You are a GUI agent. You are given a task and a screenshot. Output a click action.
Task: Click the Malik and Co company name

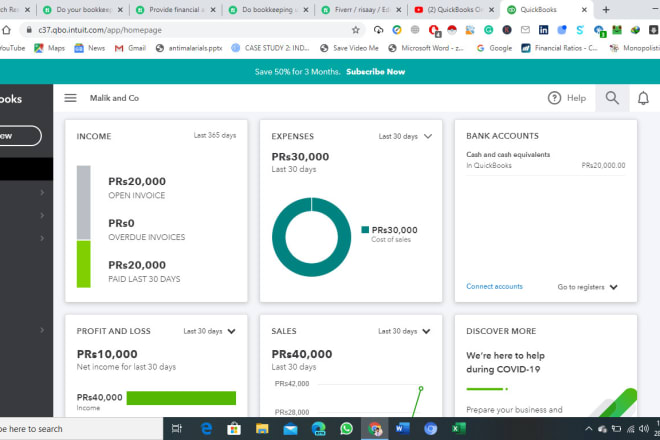coord(114,98)
